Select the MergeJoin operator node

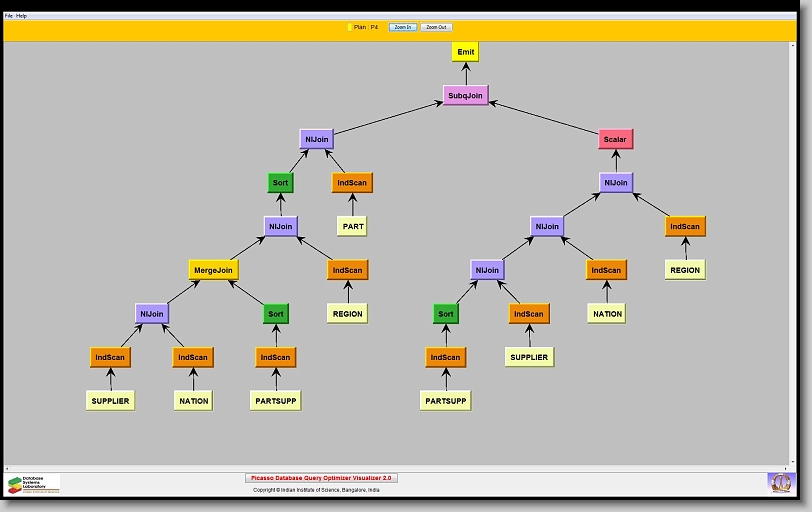click(213, 270)
